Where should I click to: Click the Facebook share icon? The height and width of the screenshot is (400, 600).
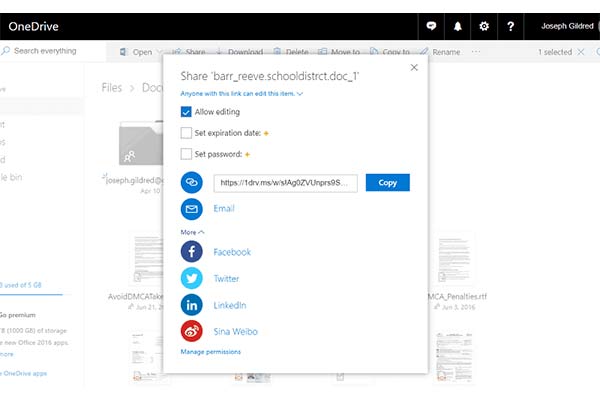pyautogui.click(x=192, y=252)
